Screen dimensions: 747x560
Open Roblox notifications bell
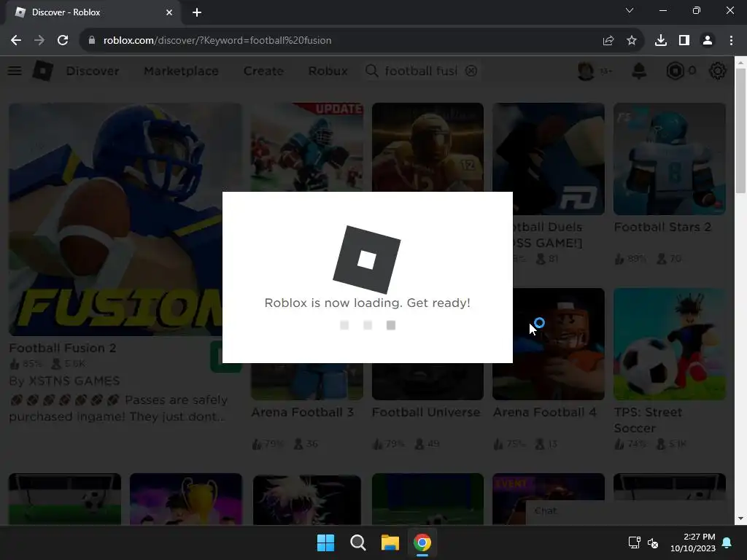[639, 71]
